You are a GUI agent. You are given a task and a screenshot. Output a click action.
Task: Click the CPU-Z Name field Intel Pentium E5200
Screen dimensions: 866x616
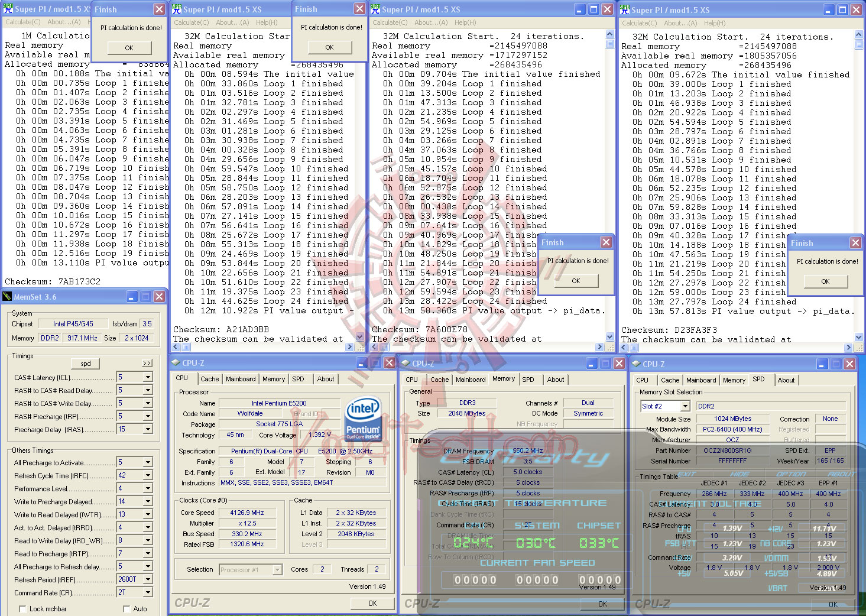[279, 403]
